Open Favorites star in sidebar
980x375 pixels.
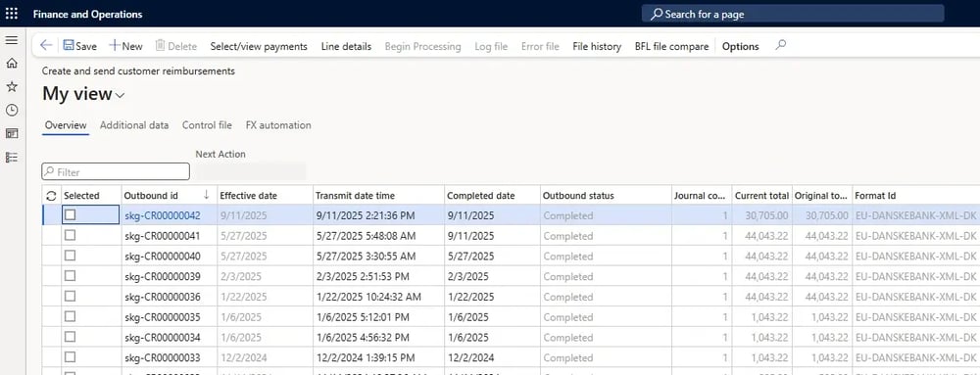[x=11, y=87]
